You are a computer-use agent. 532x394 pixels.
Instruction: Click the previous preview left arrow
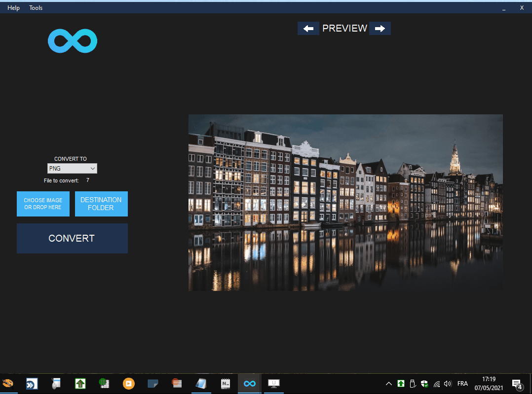click(308, 29)
